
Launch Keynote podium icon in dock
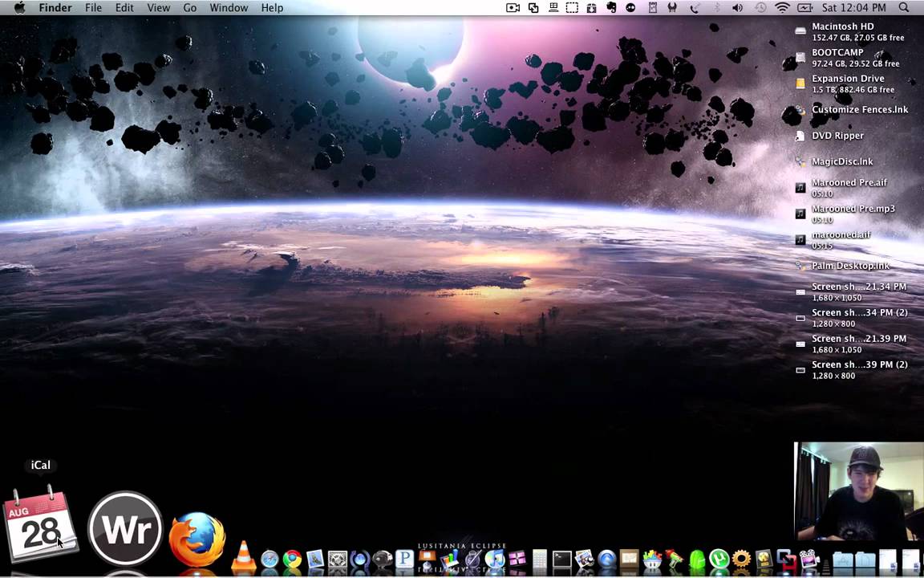tap(428, 561)
